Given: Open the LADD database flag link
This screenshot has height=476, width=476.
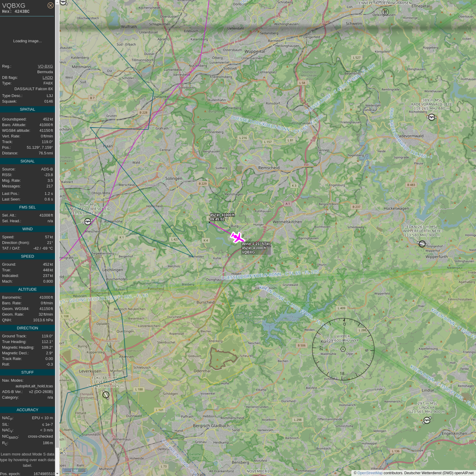Looking at the screenshot, I should tap(48, 78).
